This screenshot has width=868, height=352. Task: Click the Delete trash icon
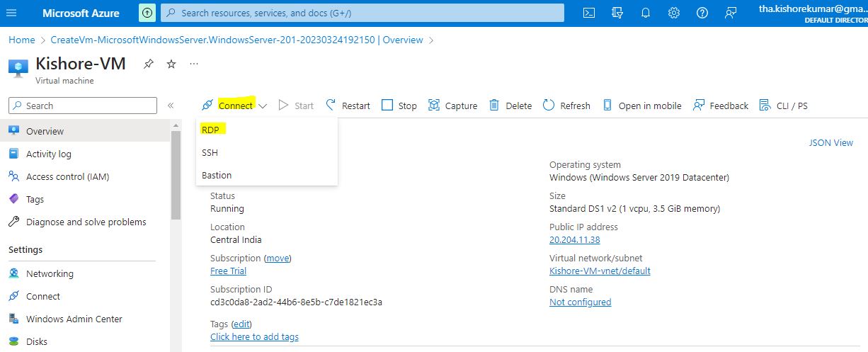pos(495,106)
